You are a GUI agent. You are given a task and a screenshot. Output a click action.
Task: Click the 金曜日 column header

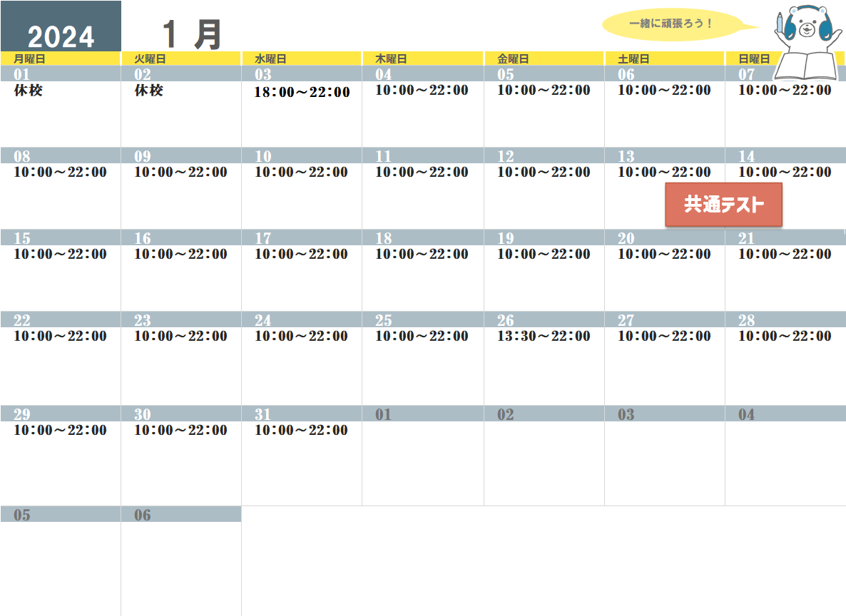(513, 59)
